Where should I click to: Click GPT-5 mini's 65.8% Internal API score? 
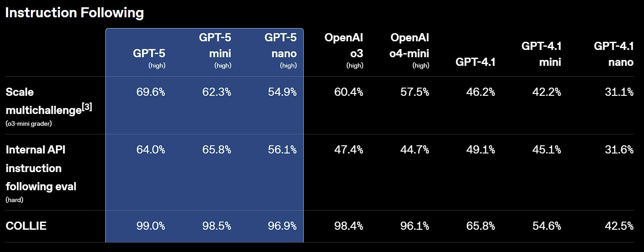pos(217,149)
